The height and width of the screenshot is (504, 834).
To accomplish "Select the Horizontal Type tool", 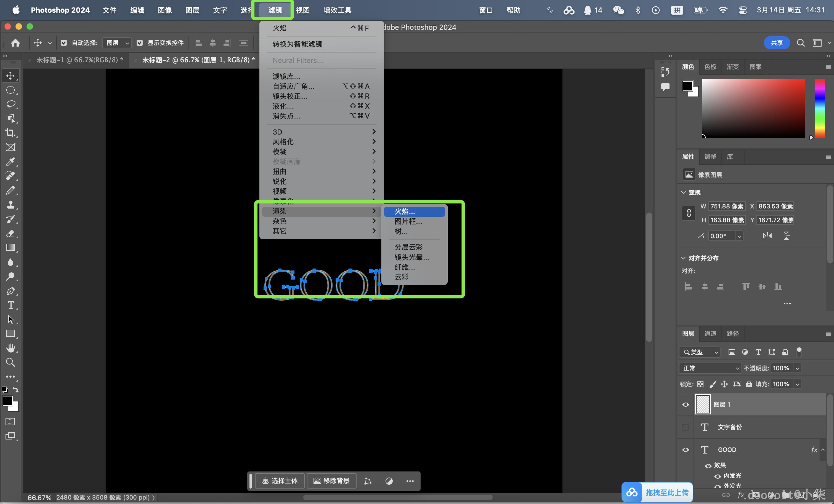I will click(x=10, y=305).
